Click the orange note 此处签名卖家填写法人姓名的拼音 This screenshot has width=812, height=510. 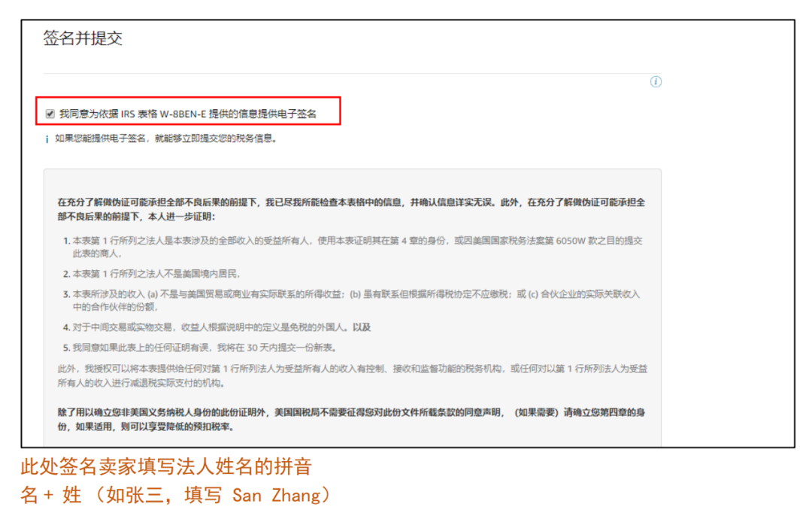coord(166,467)
